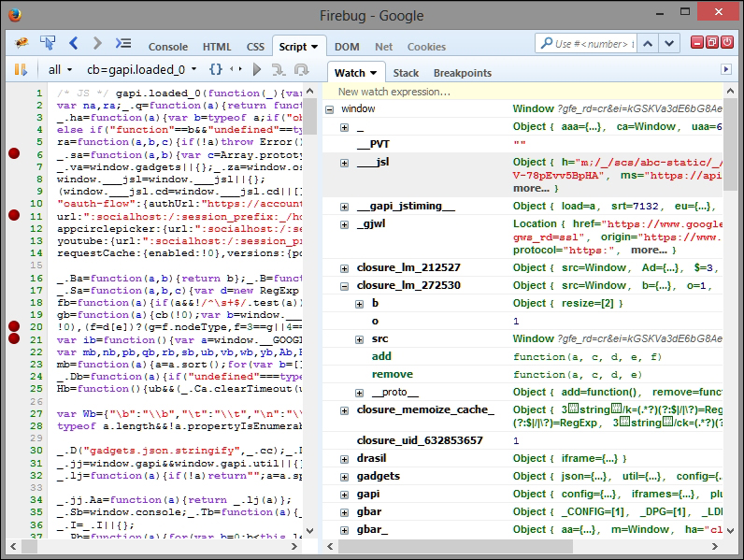Click the Firefox logo in title bar
The height and width of the screenshot is (560, 744).
tap(15, 15)
